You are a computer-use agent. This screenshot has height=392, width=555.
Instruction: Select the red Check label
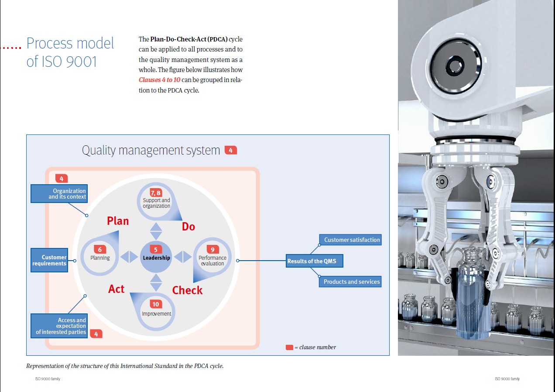tap(187, 290)
